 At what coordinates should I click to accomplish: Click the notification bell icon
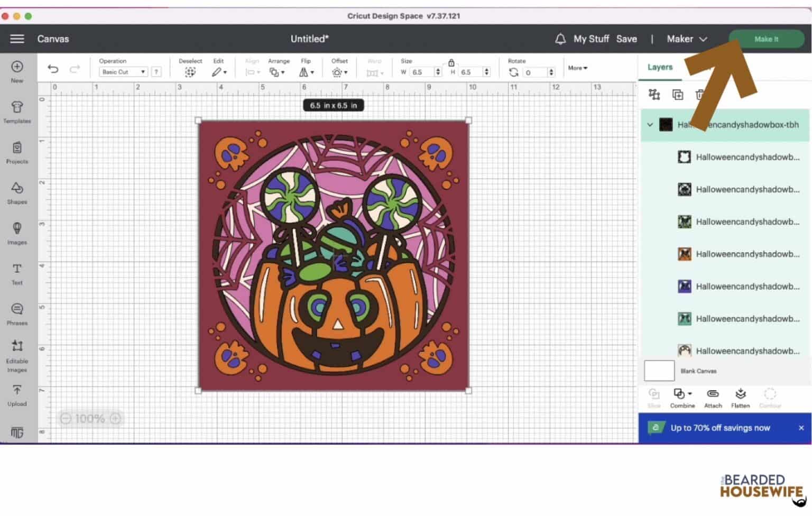(560, 39)
